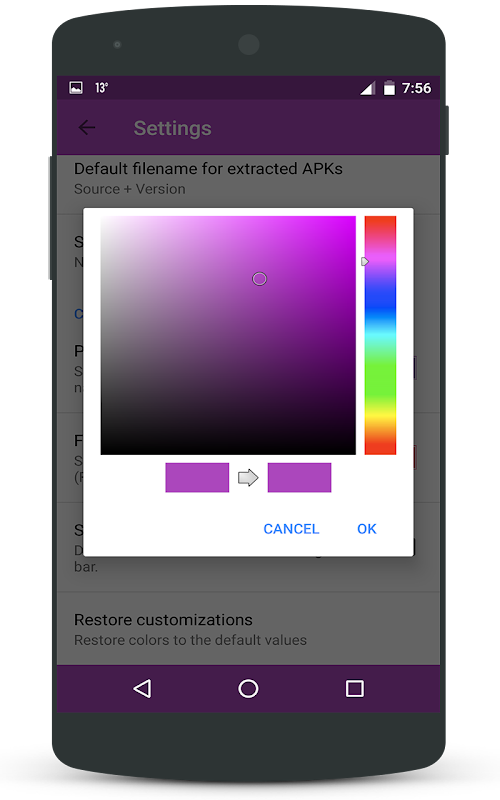Viewport: 500px width, 800px height.
Task: Click the hue slider arrow handle
Action: click(x=365, y=262)
